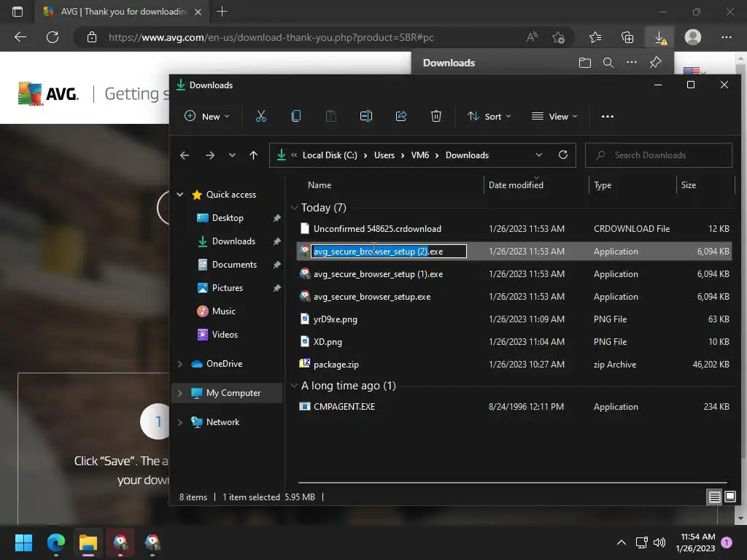Click VM6 breadcrumb segment

coord(419,155)
